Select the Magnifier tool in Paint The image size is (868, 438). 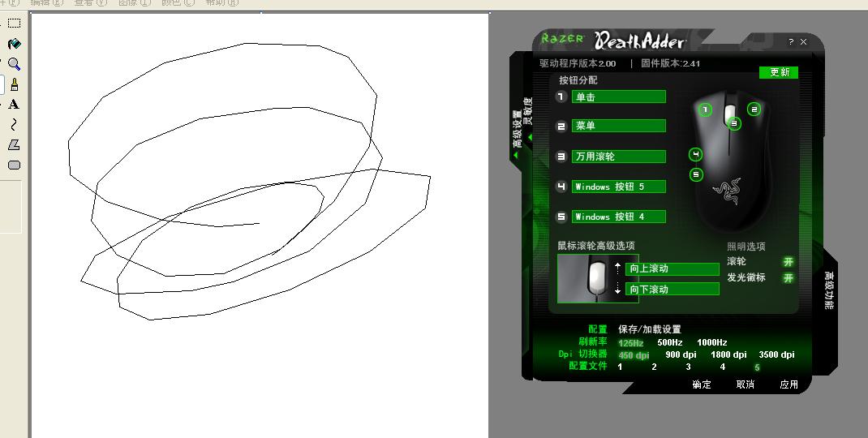(x=14, y=64)
